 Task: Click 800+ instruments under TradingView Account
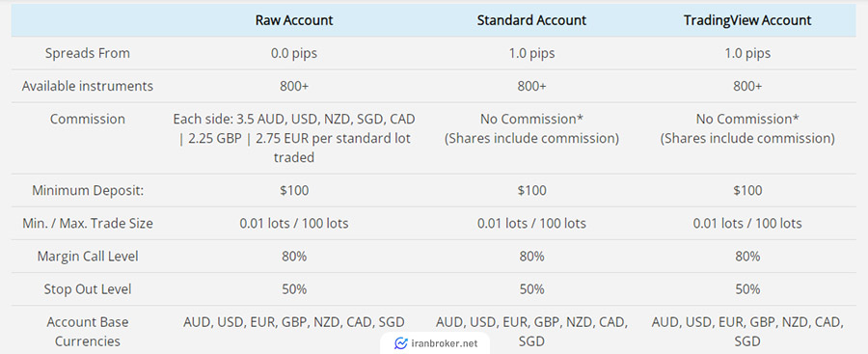(747, 87)
